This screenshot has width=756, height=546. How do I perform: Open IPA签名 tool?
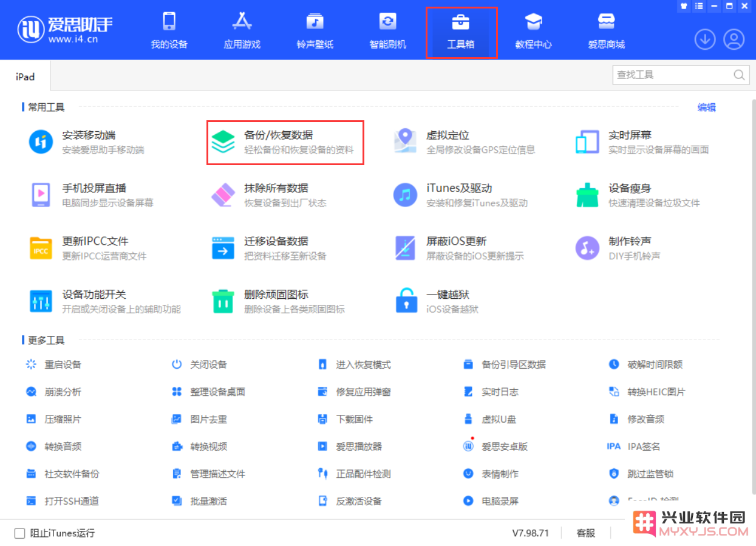point(633,446)
